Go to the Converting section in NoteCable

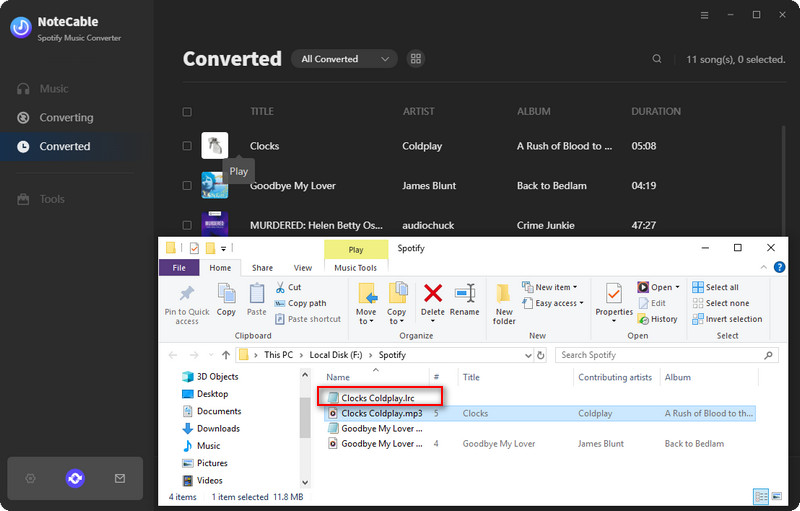tap(55, 118)
